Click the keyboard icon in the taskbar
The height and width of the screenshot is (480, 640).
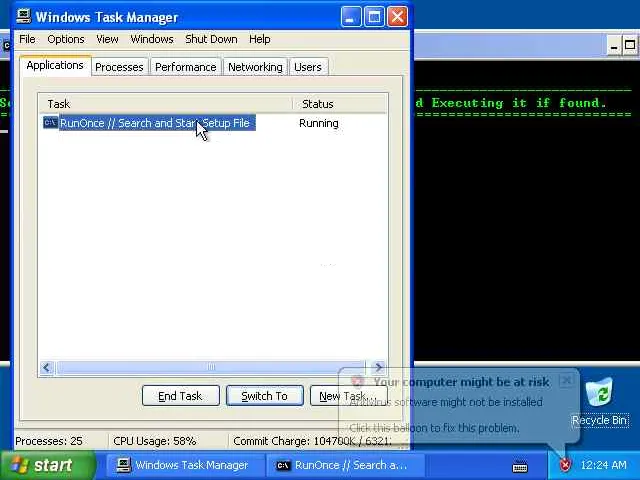[x=520, y=466]
